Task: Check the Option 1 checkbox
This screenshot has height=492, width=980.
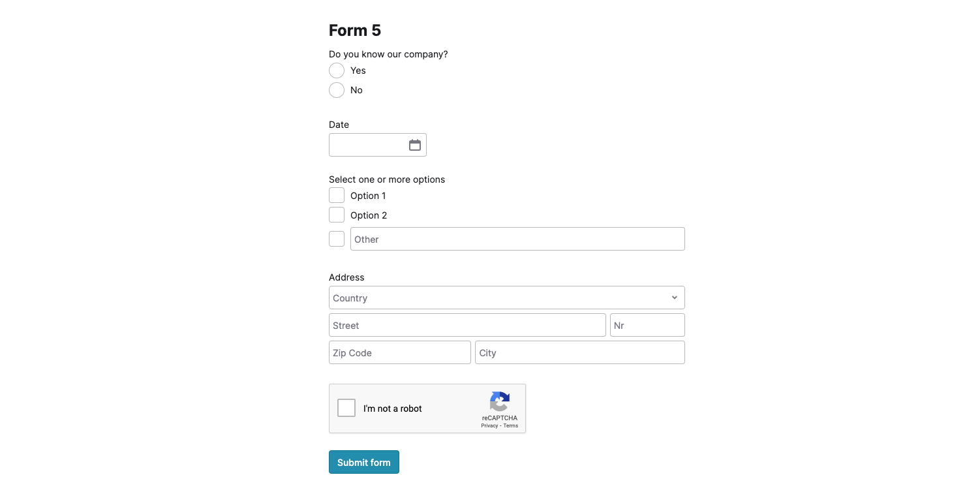Action: click(337, 196)
